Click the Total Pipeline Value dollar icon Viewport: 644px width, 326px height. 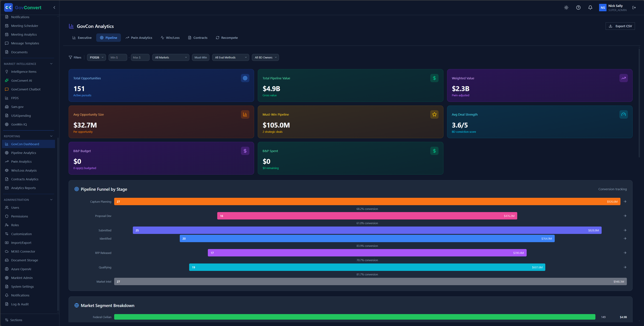434,78
